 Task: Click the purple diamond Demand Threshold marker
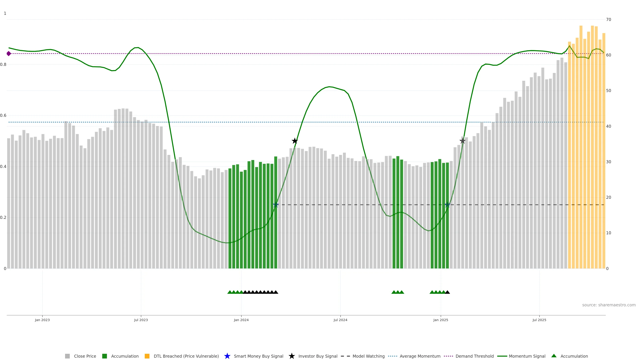(x=9, y=53)
